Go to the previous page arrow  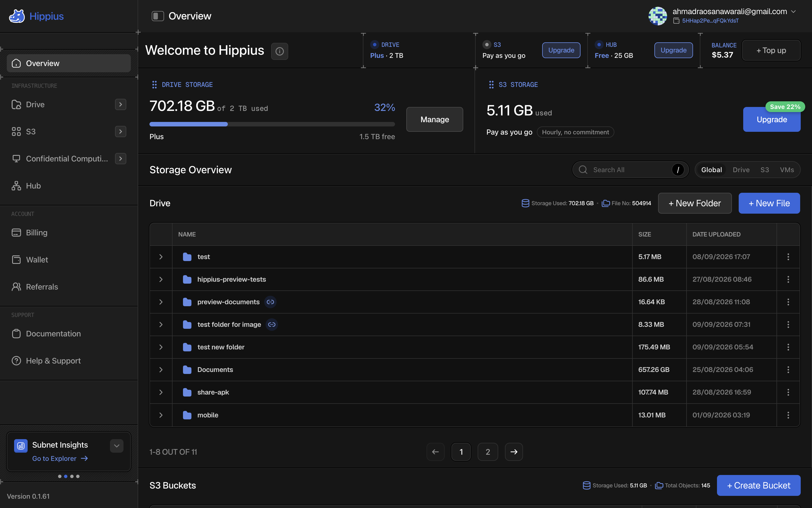coord(436,452)
